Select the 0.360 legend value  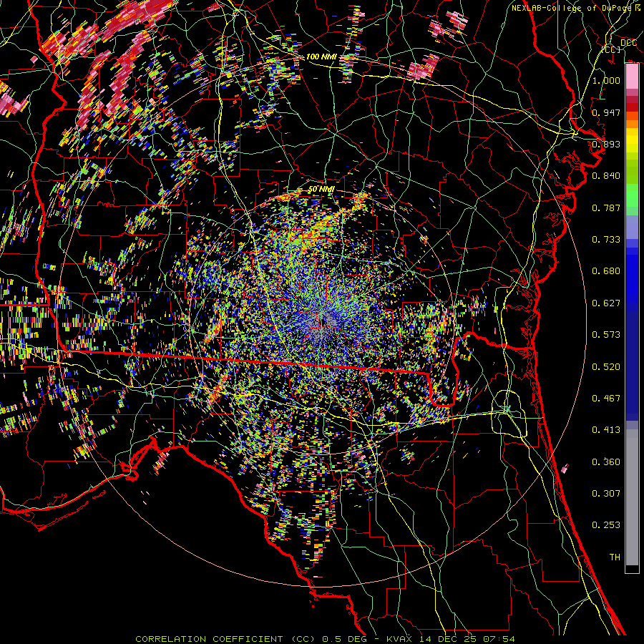click(x=606, y=462)
